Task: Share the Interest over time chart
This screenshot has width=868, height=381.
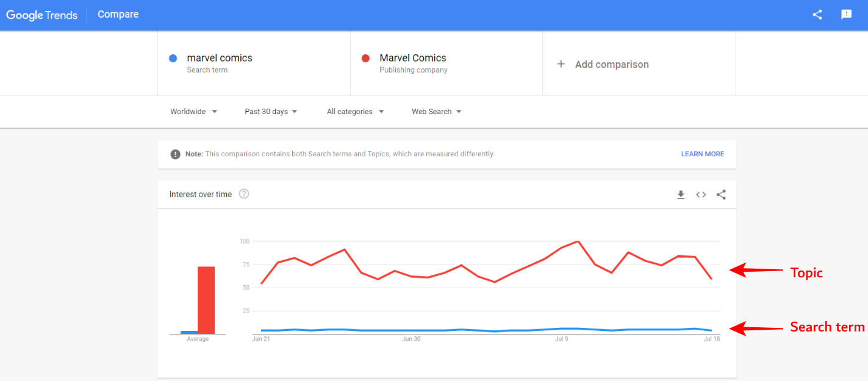Action: point(721,195)
